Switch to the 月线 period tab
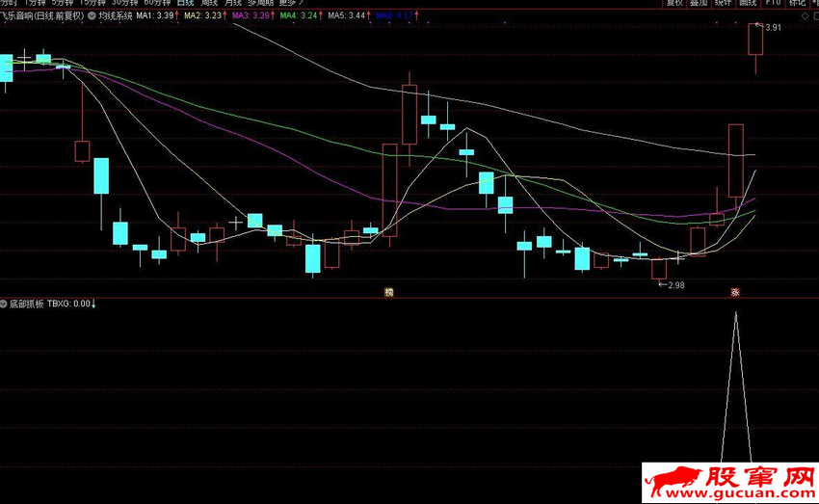This screenshot has width=819, height=504. [x=233, y=3]
